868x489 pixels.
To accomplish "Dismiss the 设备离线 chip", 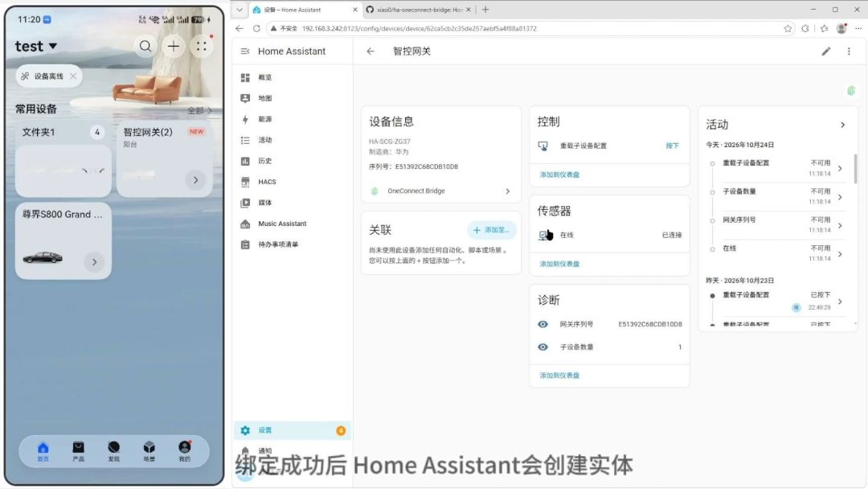I will 73,76.
